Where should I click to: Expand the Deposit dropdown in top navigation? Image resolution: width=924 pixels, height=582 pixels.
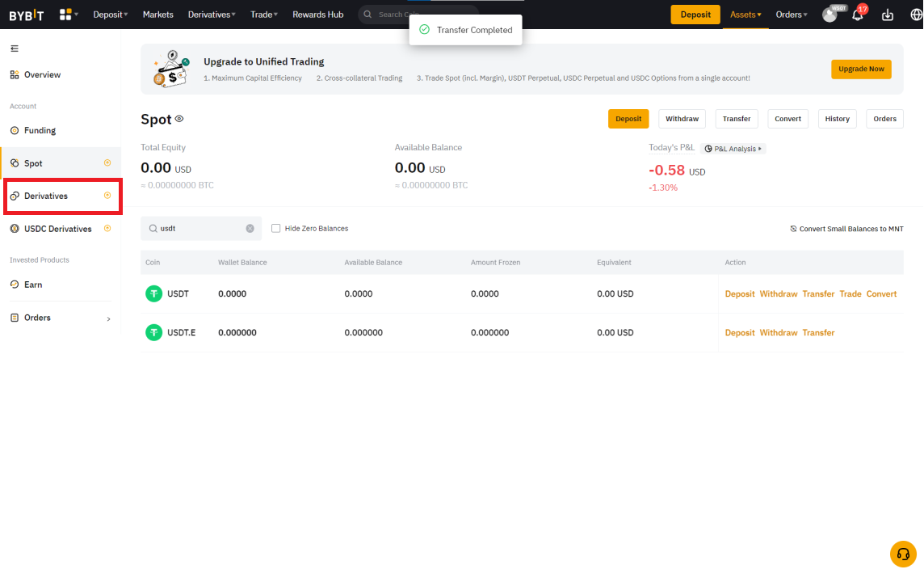point(110,15)
